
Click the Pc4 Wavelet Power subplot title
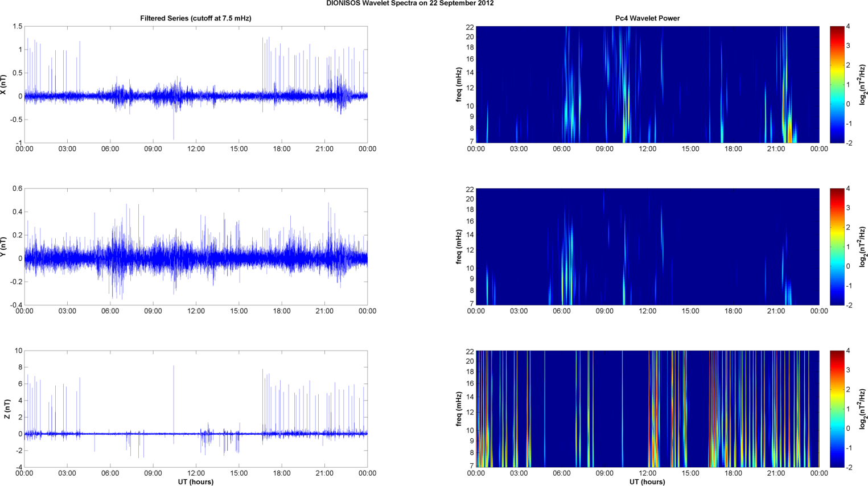pos(647,18)
